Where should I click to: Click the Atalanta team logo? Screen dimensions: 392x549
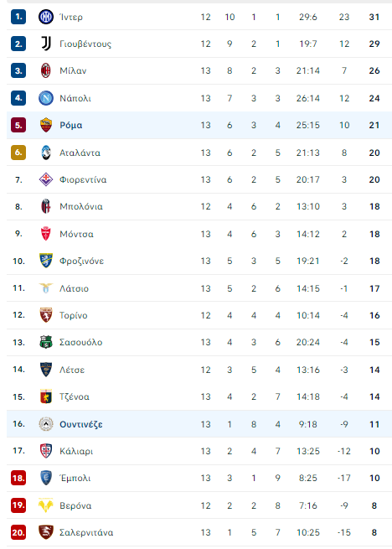pos(46,153)
